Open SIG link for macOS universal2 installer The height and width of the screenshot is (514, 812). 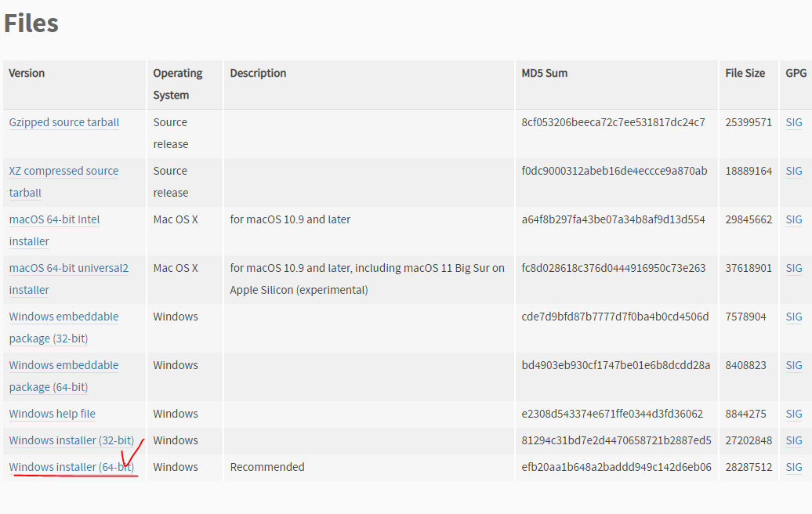(x=793, y=269)
